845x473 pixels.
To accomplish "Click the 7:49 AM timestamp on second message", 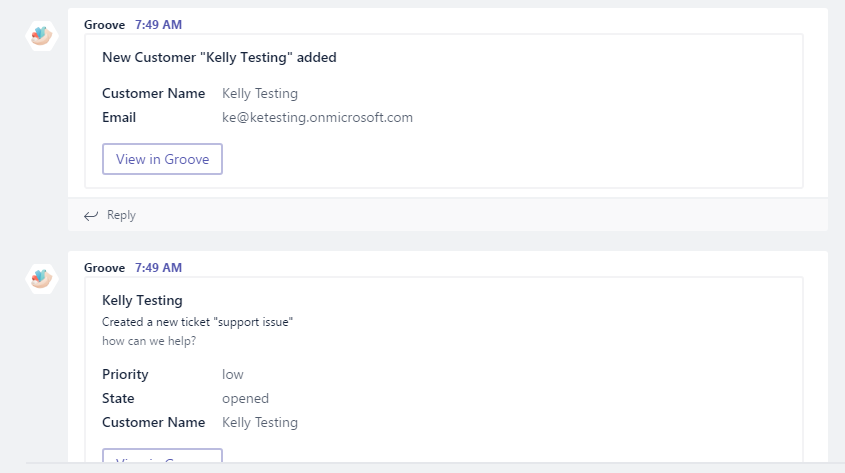I will click(x=158, y=268).
